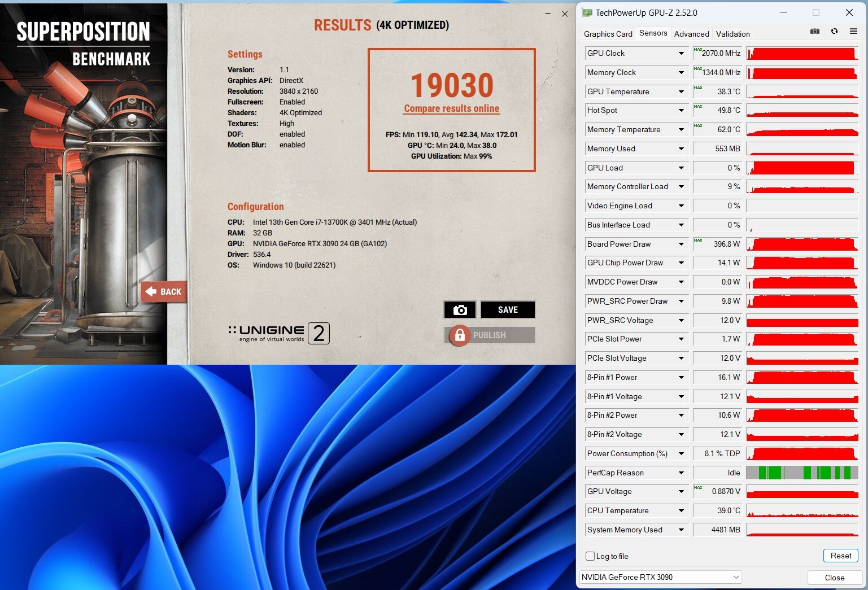Click the FPS Min Avg Max results line
Screen dimensions: 868x590
(x=451, y=135)
